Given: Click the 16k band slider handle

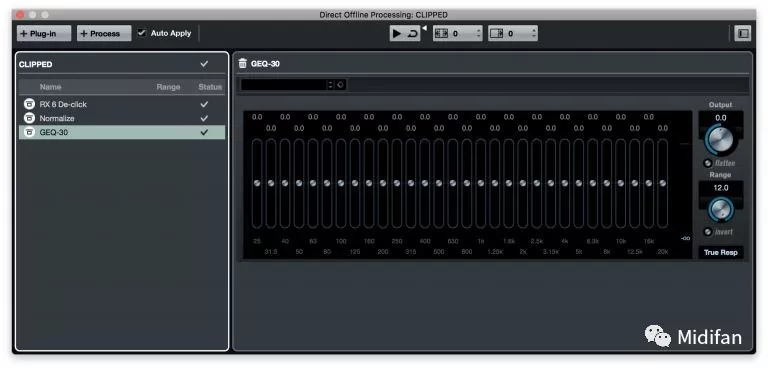Looking at the screenshot, I should coord(648,183).
